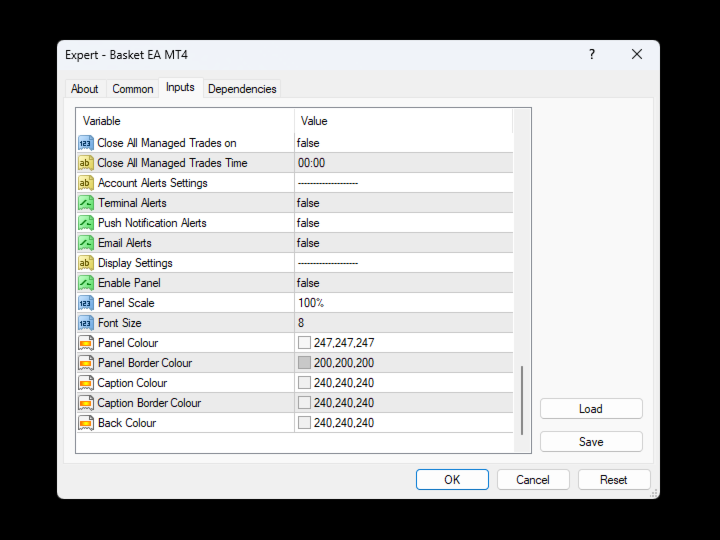Image resolution: width=720 pixels, height=540 pixels.
Task: Select the Caption Border Colour row label
Action: pyautogui.click(x=149, y=403)
